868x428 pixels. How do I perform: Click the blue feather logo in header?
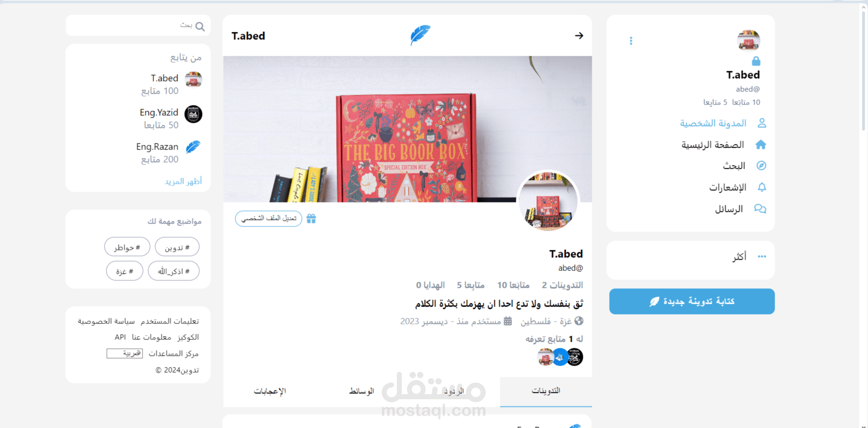tap(420, 35)
